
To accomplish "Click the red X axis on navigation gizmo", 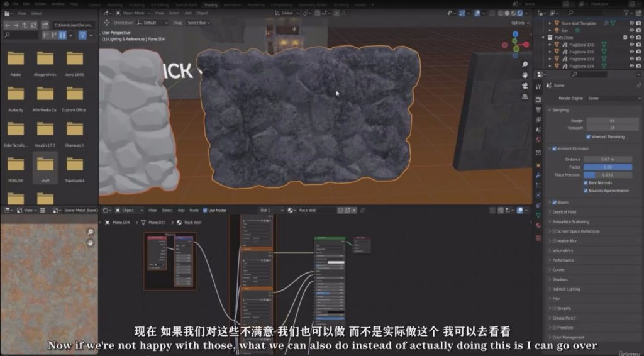I will coord(526,45).
